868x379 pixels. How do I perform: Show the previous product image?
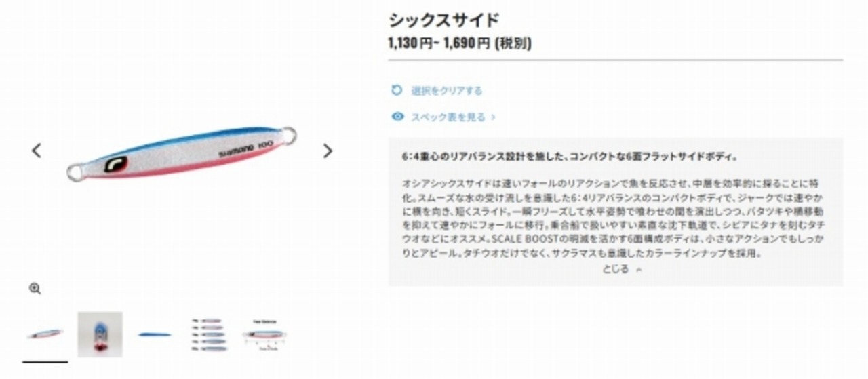(37, 151)
